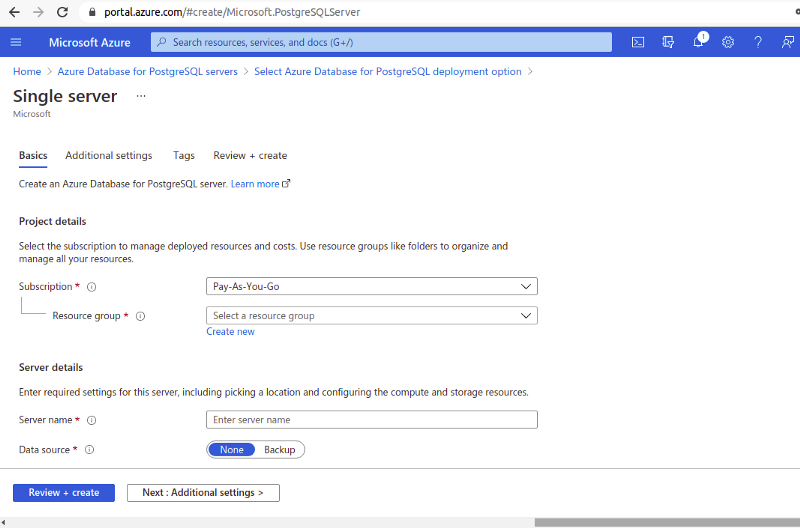The width and height of the screenshot is (800, 528).
Task: Open the ellipsis menu beside Single server
Action: tap(141, 97)
